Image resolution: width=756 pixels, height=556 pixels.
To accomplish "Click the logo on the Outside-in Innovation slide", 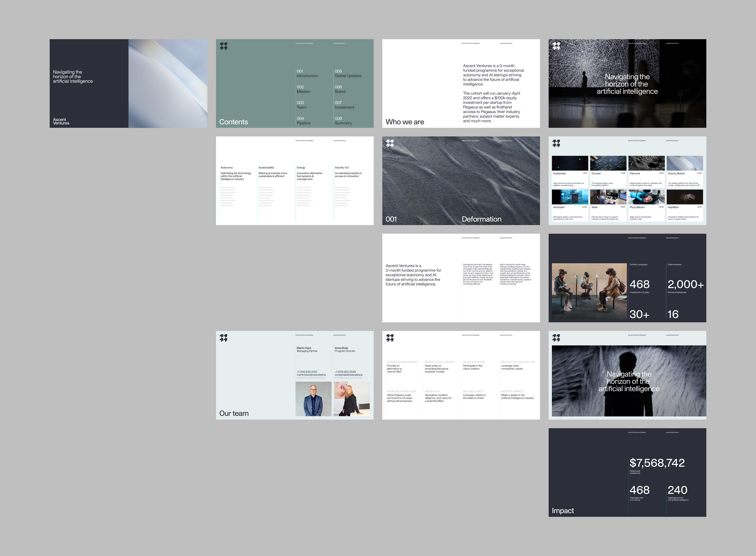I will 389,338.
